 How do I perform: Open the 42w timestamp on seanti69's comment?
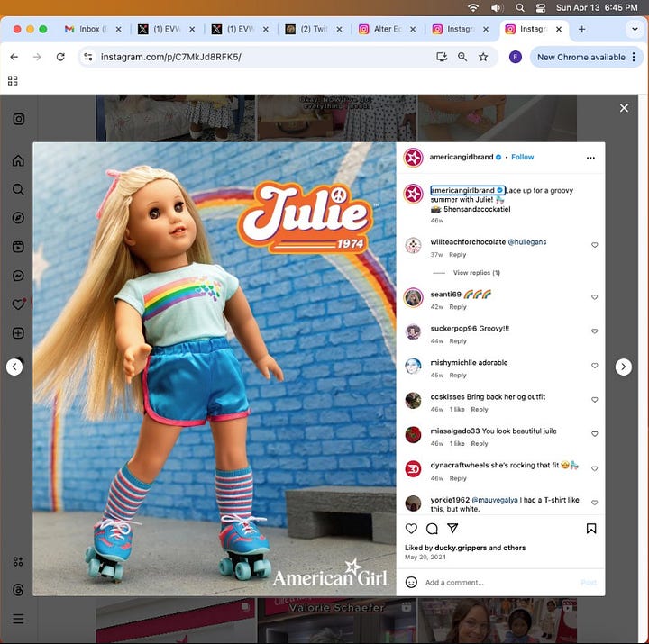pyautogui.click(x=436, y=307)
